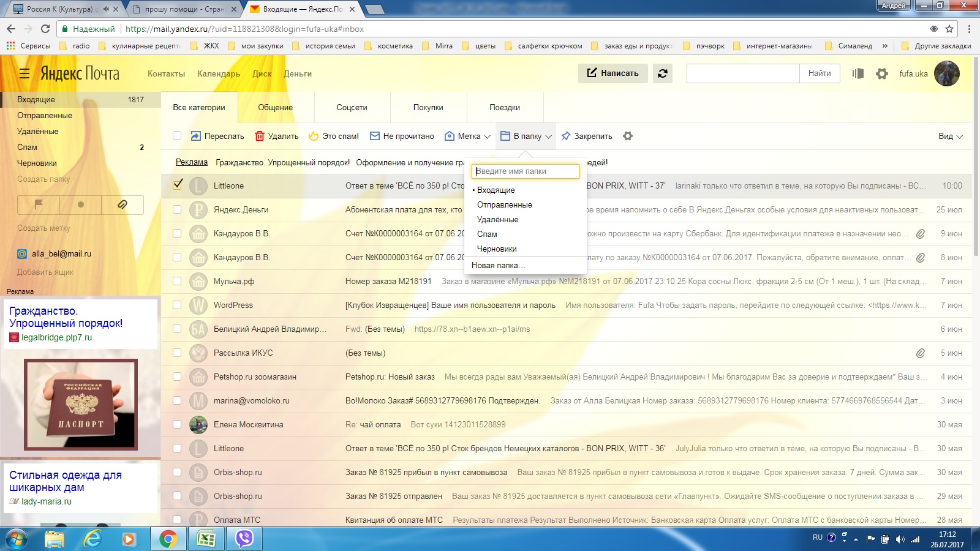The width and height of the screenshot is (980, 551).
Task: Open the hamburger menu beside Яндекс Почта
Action: point(24,74)
